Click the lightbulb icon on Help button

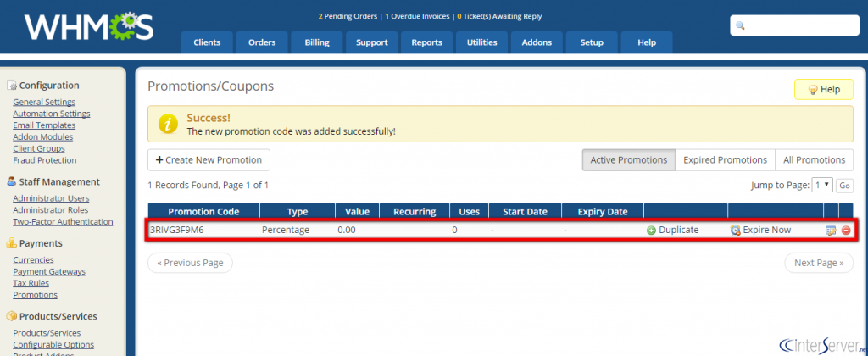point(813,90)
